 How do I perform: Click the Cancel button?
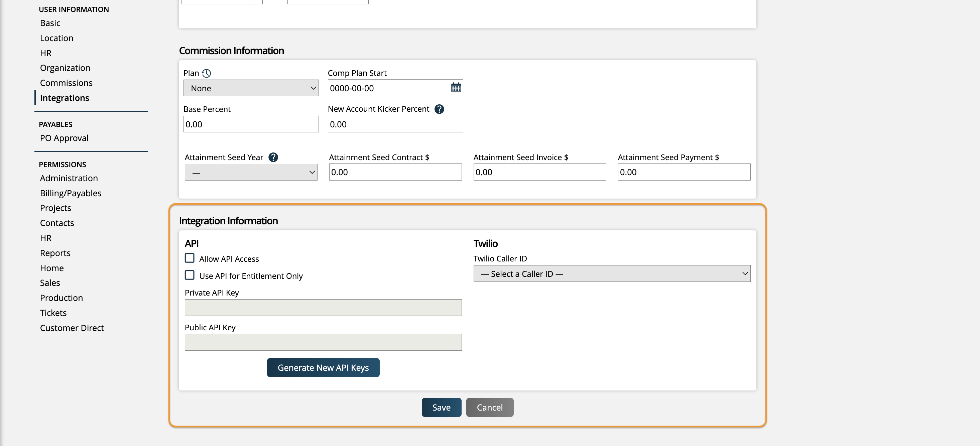coord(490,408)
